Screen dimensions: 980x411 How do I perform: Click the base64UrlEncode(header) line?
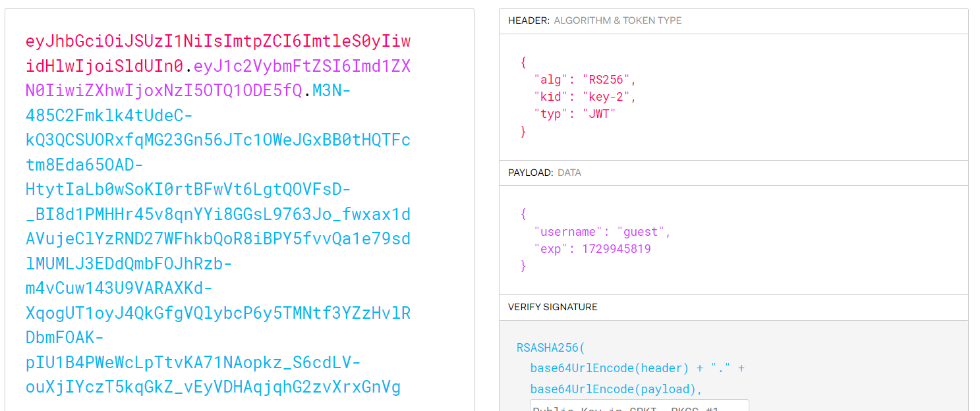click(x=637, y=368)
